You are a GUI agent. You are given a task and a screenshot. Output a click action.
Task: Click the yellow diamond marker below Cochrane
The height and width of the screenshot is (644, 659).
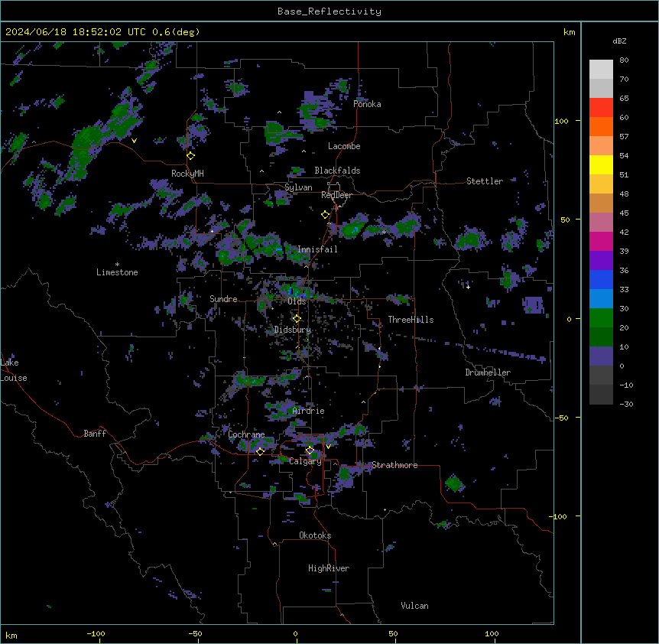coord(260,452)
